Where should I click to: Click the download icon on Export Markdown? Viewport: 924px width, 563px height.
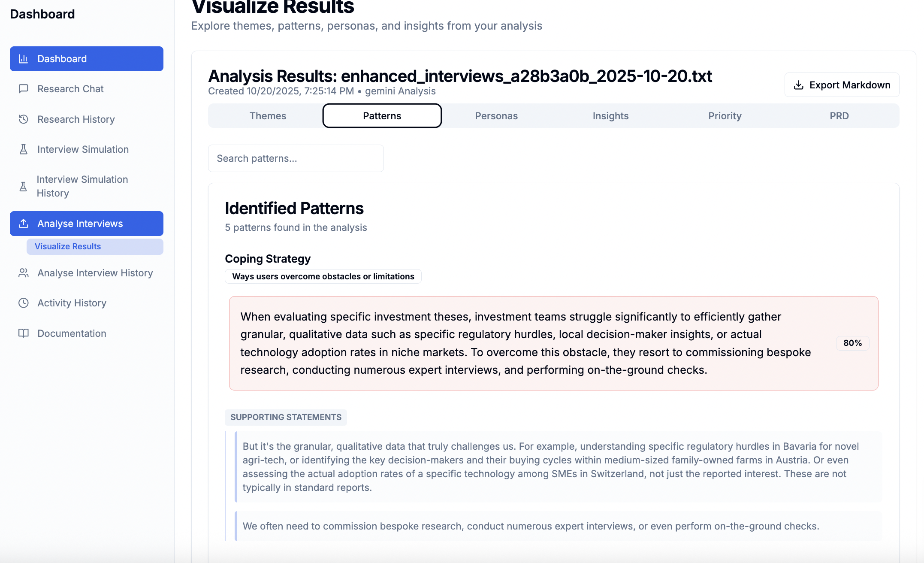pos(799,85)
